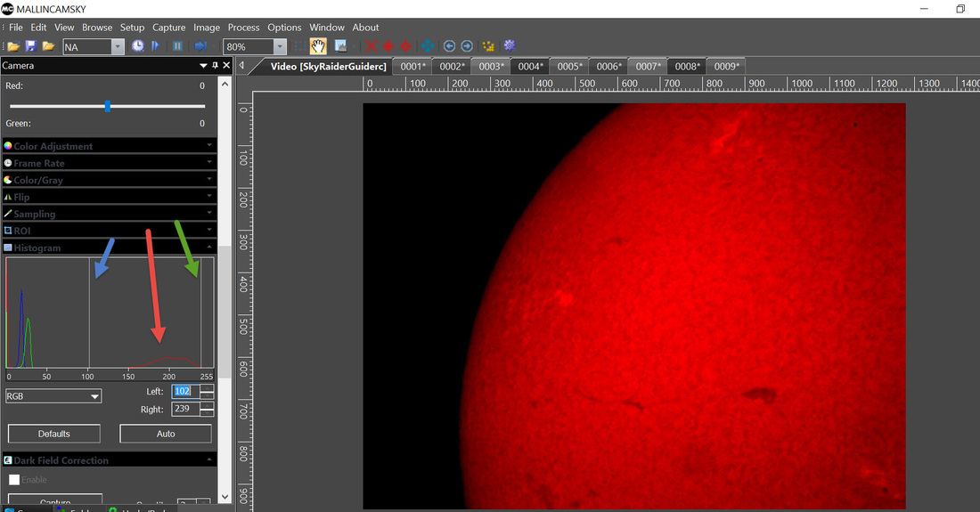Click the clock timer toolbar icon
This screenshot has width=980, height=512.
click(137, 46)
